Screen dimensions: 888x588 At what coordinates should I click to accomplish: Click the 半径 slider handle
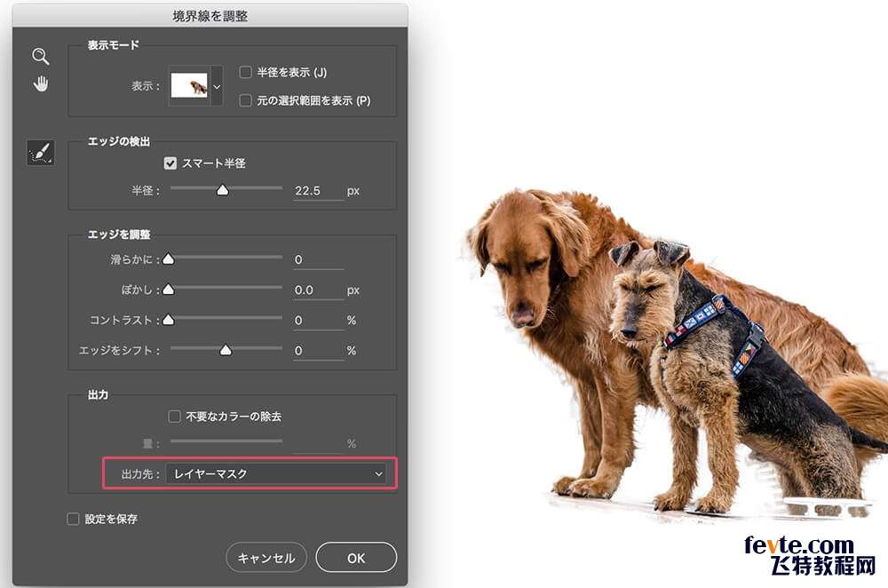[223, 190]
